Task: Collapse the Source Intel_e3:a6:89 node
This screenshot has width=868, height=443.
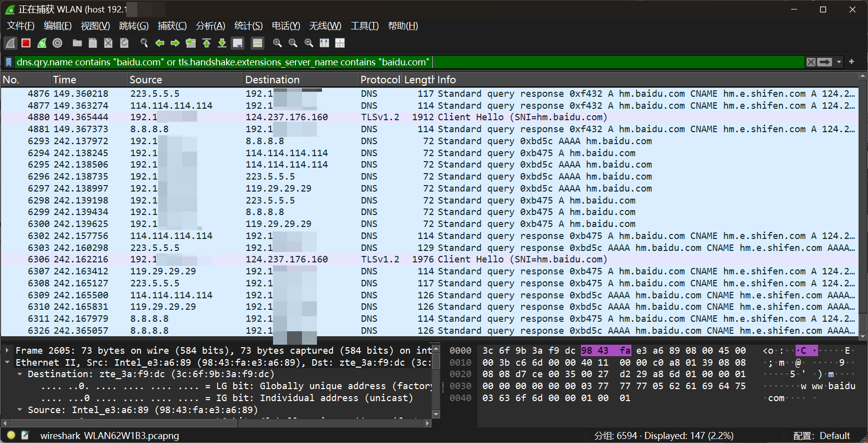Action: (x=19, y=410)
